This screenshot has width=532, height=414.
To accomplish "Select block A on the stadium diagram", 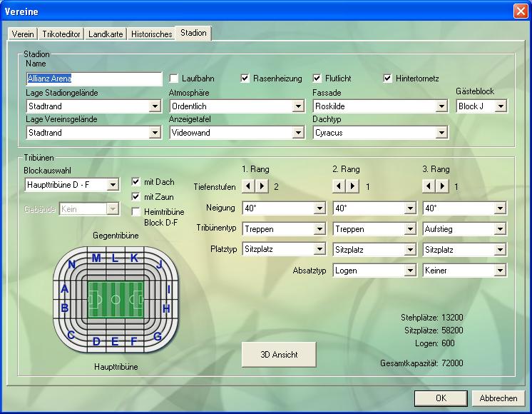I will coord(64,288).
